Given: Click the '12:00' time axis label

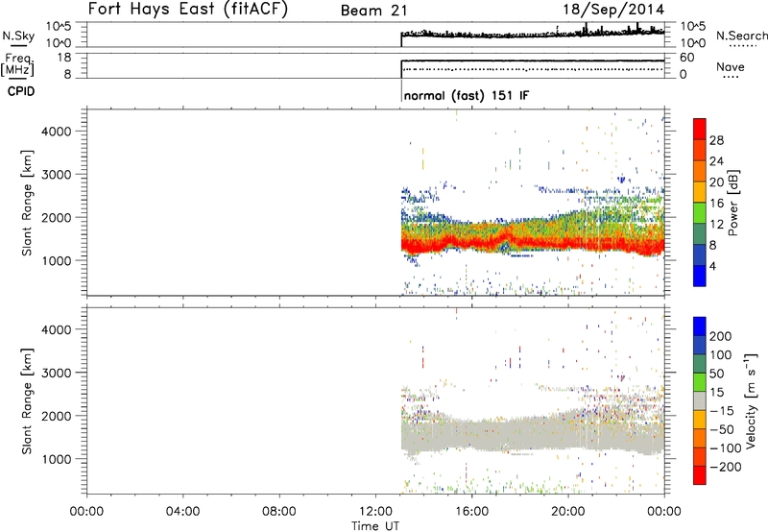Looking at the screenshot, I should click(x=375, y=512).
